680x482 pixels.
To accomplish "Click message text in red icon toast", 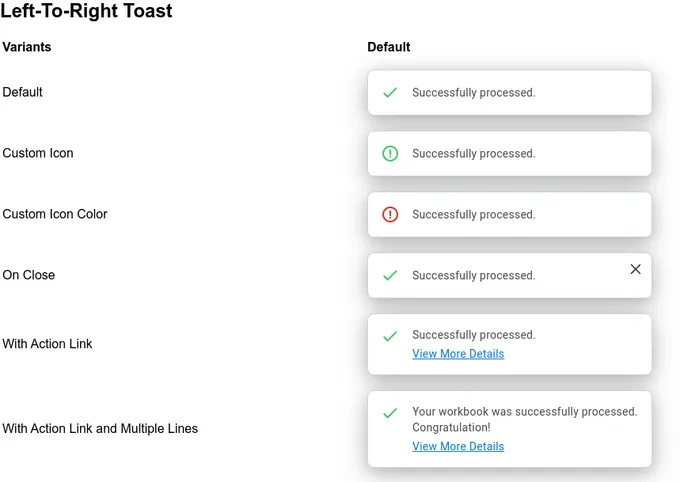I will [x=474, y=214].
